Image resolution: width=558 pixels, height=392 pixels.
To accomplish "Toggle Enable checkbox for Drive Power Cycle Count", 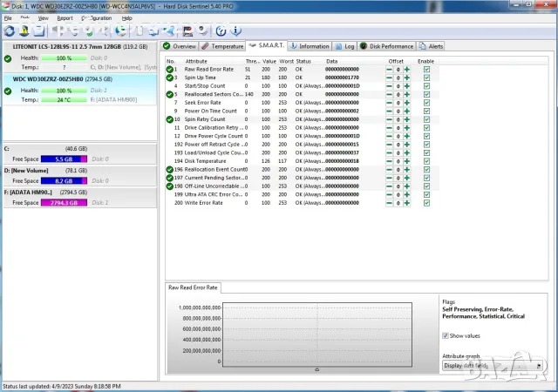I will point(426,136).
